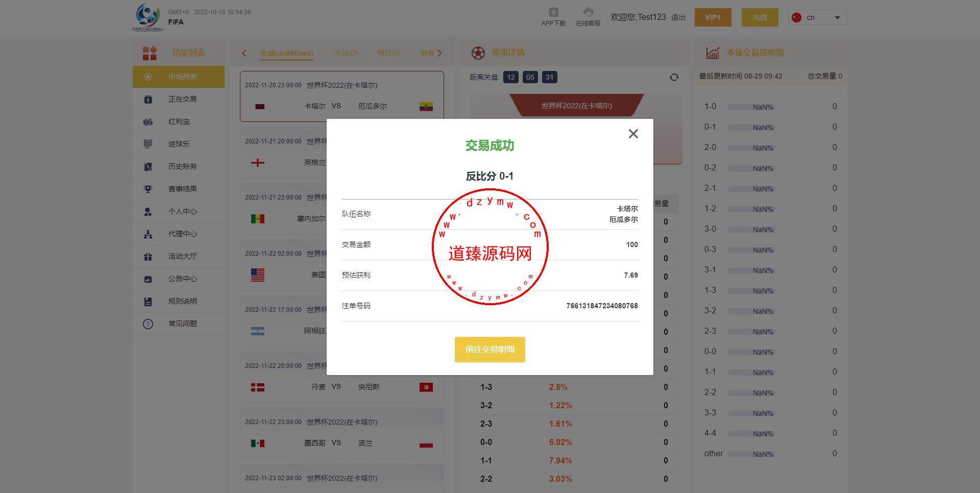980x493 pixels.
Task: Click the 1-3 score row at 2.5%
Action: coord(574,387)
